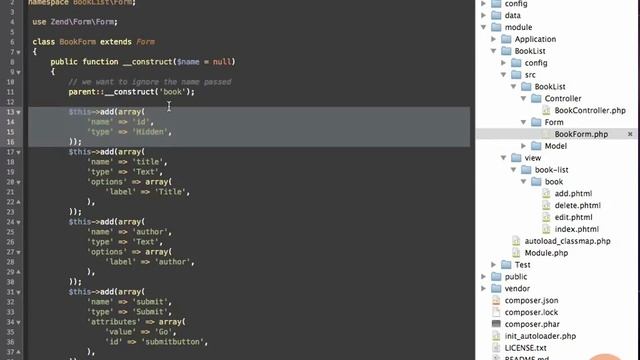This screenshot has height=360, width=640.
Task: Fold the class block at line 7
Action: click(x=18, y=52)
